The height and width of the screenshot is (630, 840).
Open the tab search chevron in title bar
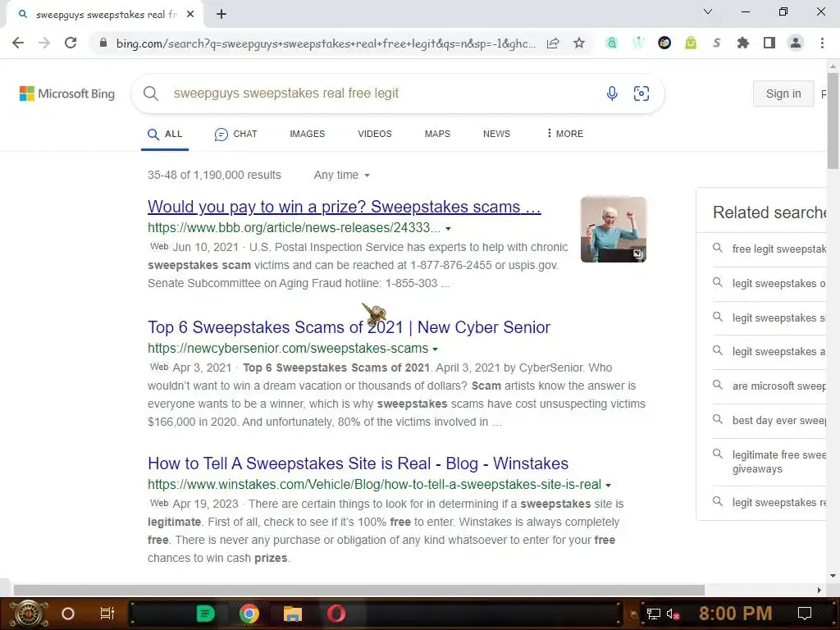point(708,11)
